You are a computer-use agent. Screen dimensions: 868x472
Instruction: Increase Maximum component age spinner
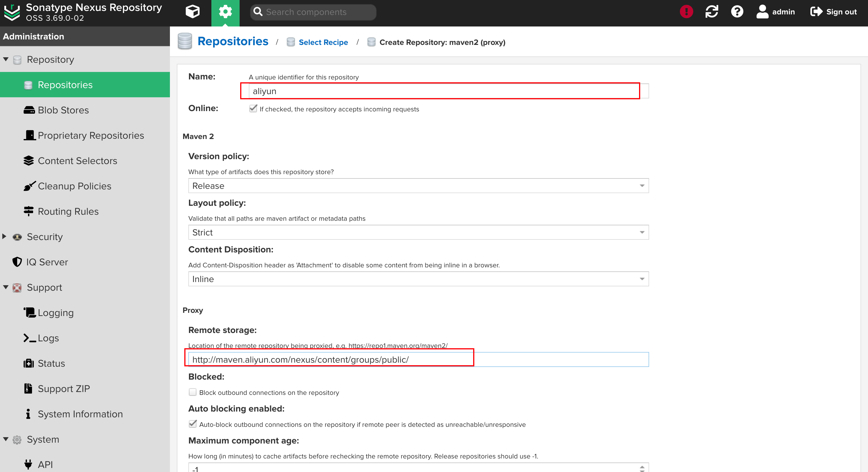pos(642,466)
